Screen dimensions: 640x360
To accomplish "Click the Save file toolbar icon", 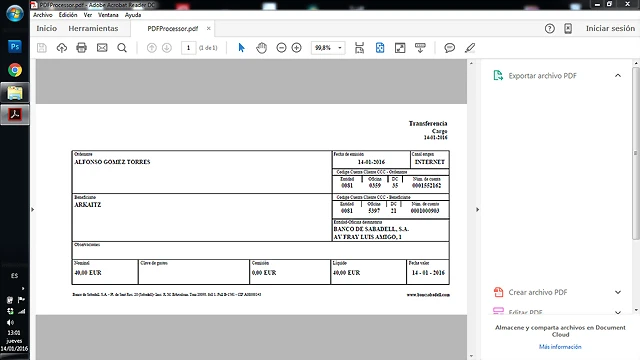I will pos(42,48).
